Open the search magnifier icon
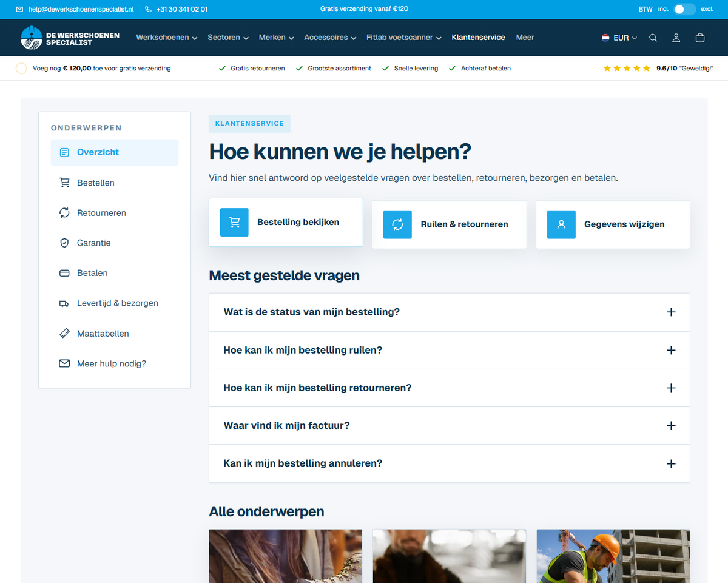 tap(653, 38)
